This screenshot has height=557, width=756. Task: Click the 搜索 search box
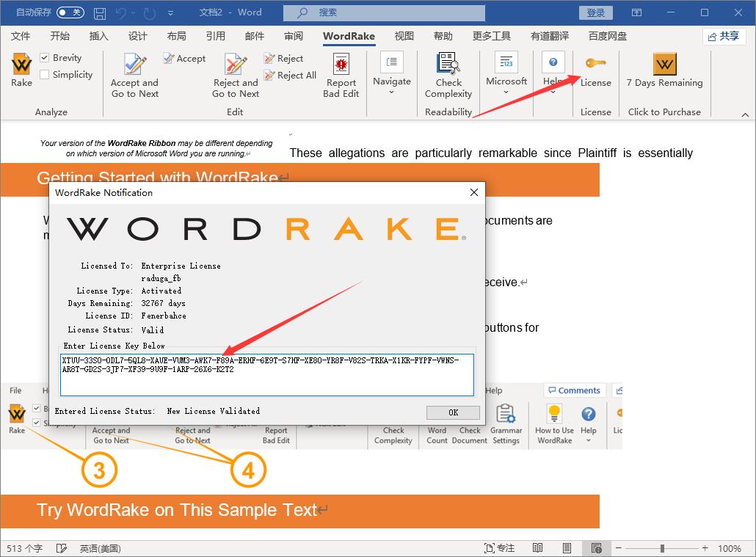point(384,13)
